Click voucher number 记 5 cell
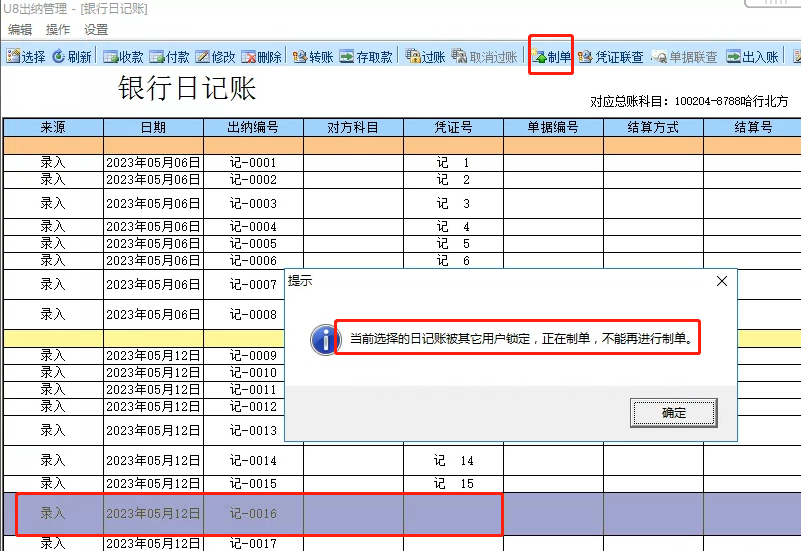 [454, 244]
